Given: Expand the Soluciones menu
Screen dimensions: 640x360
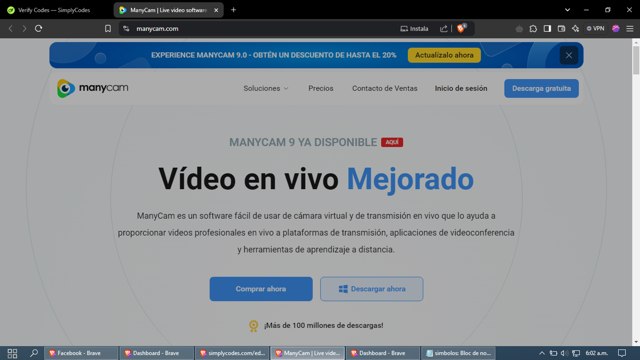Looking at the screenshot, I should (266, 88).
